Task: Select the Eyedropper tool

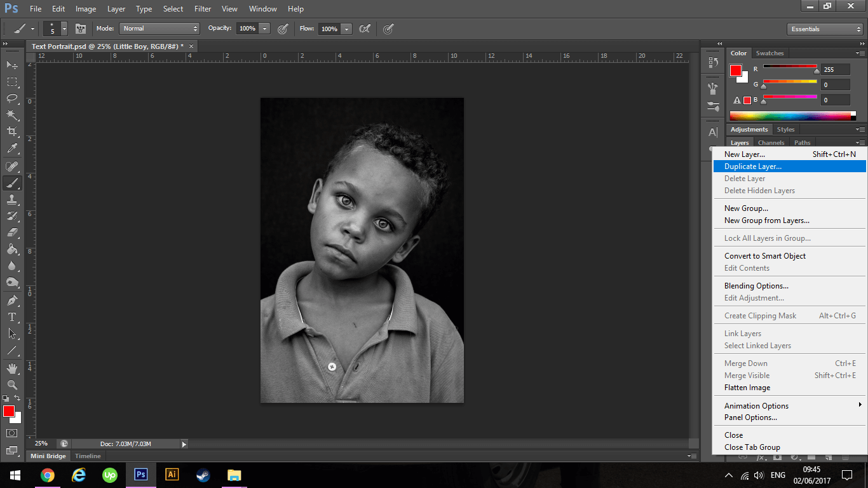Action: pos(12,148)
